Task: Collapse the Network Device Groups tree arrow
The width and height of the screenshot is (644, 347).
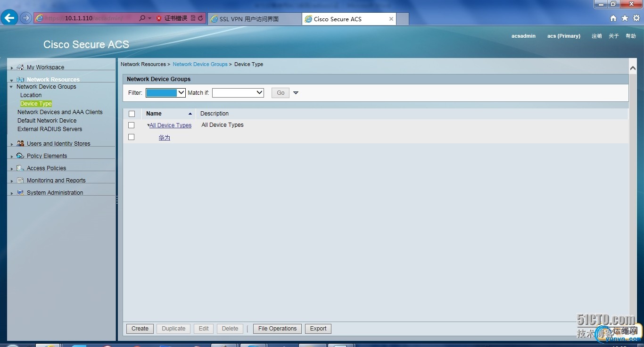Action: [11, 87]
